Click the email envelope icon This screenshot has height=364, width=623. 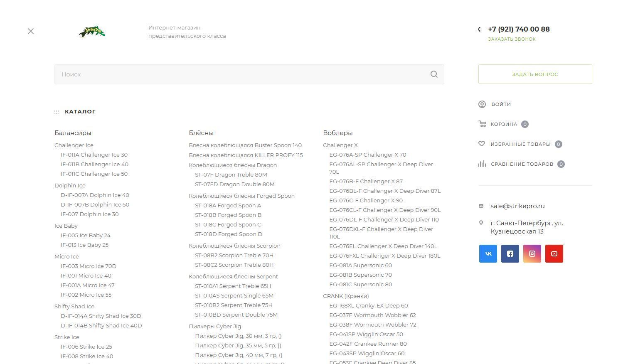(x=481, y=206)
